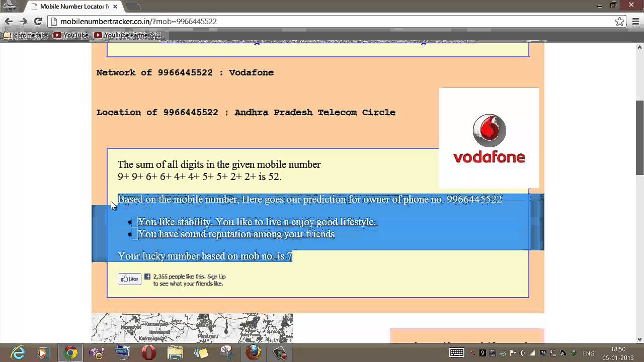Open network signal icon in tray
This screenshot has width=644, height=362.
point(533,353)
